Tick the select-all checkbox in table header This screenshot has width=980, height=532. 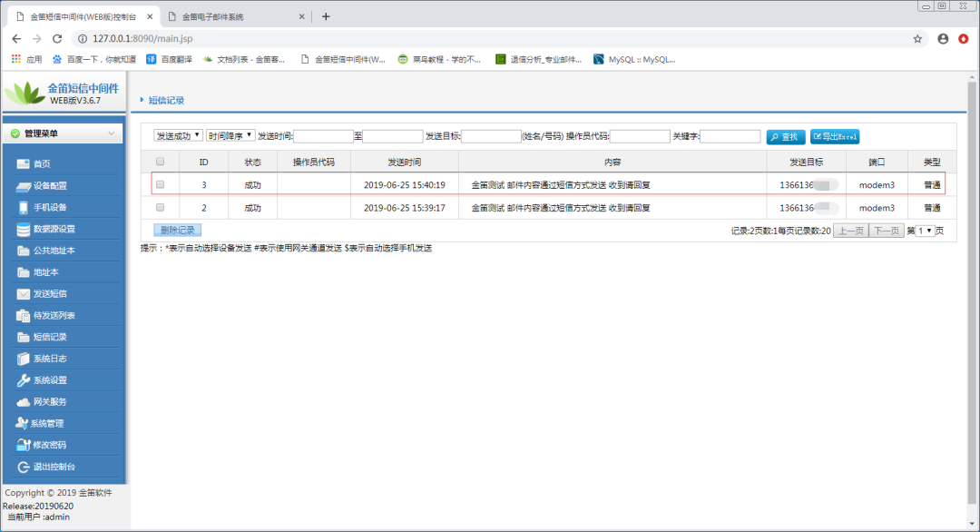[x=160, y=162]
